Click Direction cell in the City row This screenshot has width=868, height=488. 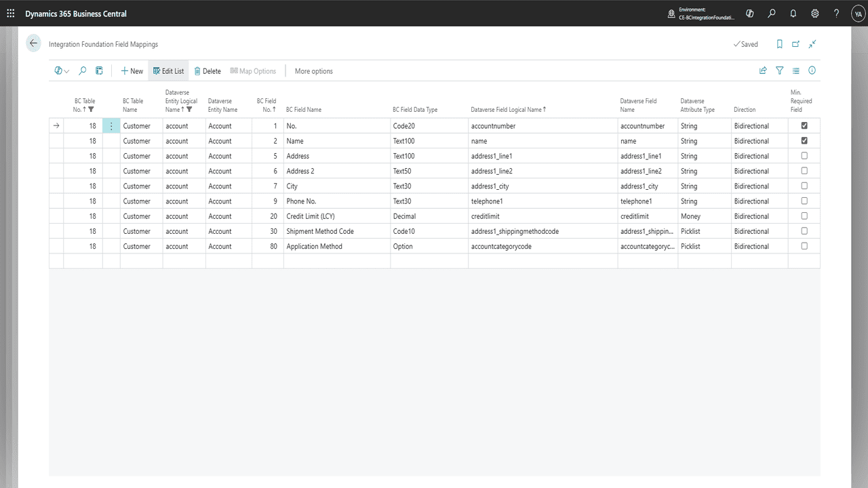[759, 186]
